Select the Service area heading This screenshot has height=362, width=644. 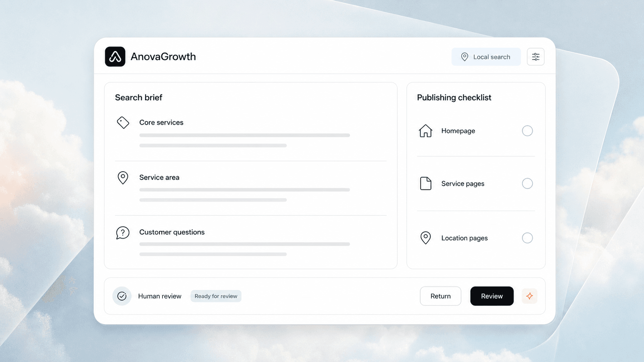[x=159, y=177]
